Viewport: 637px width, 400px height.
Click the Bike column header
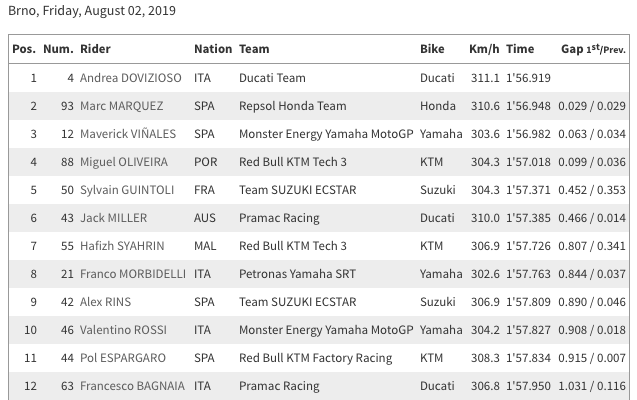(432, 49)
